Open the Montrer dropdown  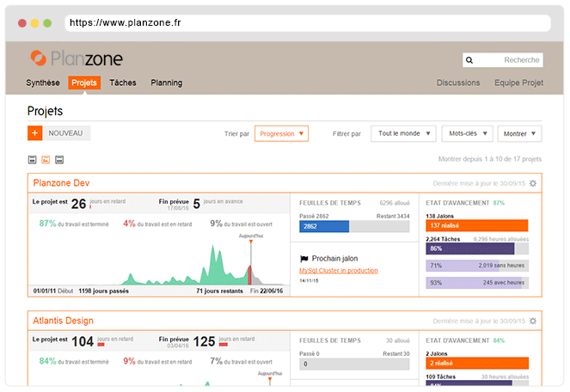click(519, 134)
